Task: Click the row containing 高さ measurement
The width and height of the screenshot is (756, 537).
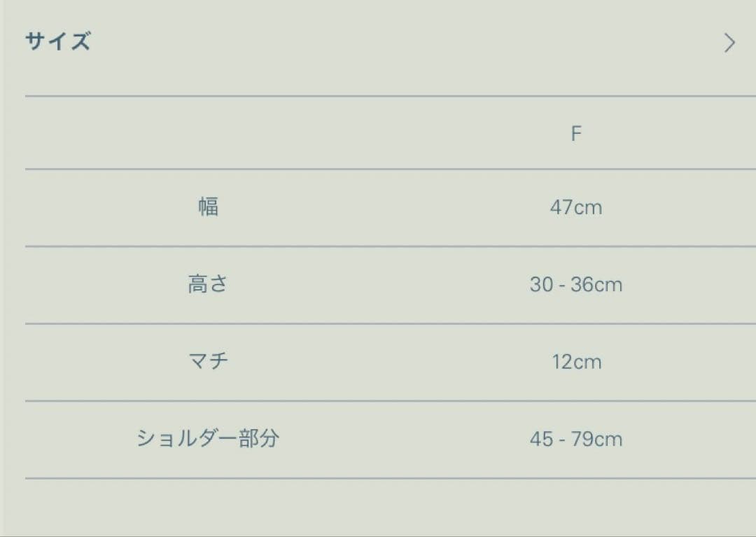Action: (378, 284)
